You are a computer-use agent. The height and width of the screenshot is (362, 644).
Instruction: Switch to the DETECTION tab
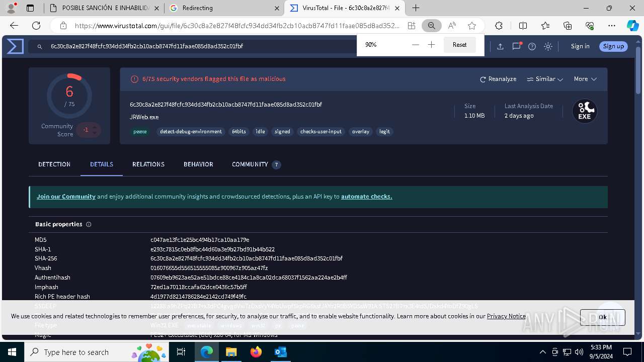point(54,164)
